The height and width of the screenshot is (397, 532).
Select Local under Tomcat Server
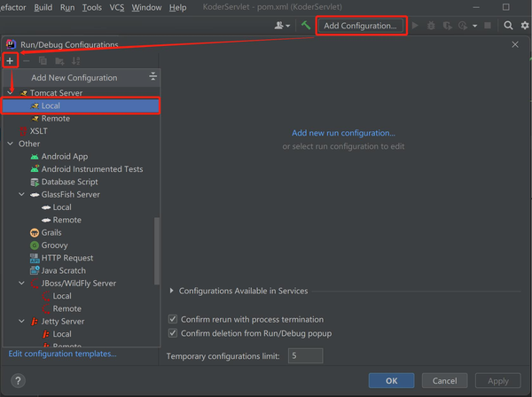(x=81, y=105)
